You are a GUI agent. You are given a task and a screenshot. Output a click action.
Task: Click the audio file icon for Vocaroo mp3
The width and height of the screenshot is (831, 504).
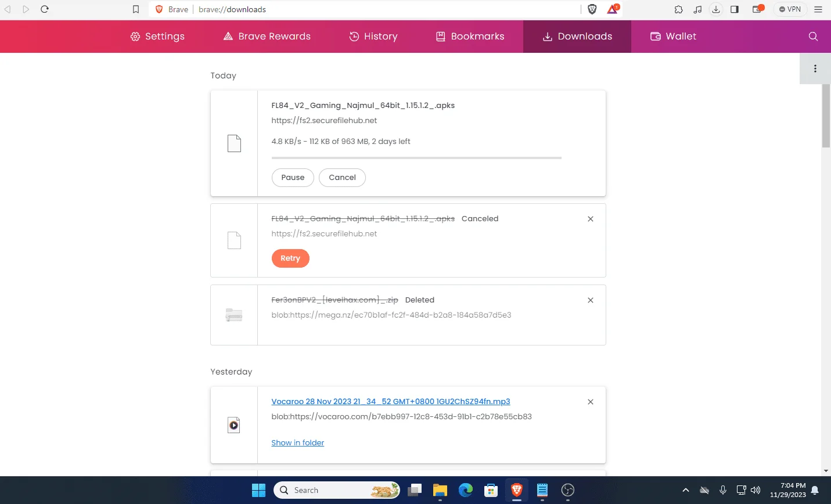point(234,425)
